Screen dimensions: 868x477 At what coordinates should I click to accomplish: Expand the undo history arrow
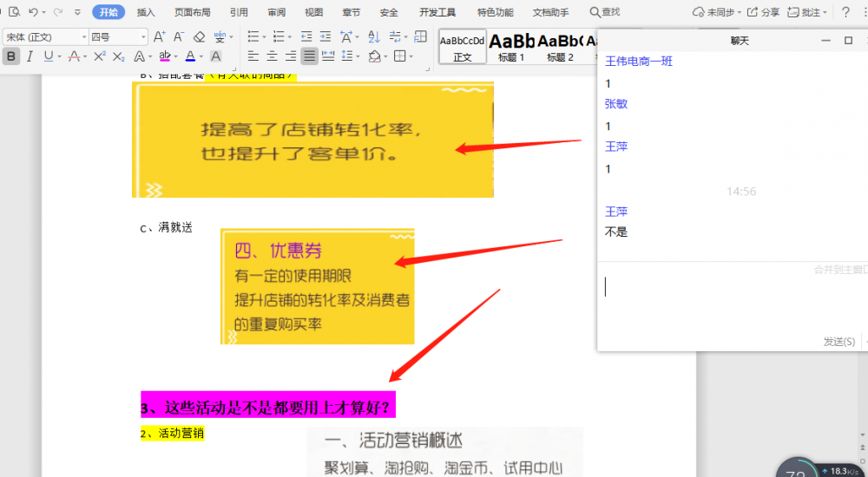pyautogui.click(x=43, y=12)
